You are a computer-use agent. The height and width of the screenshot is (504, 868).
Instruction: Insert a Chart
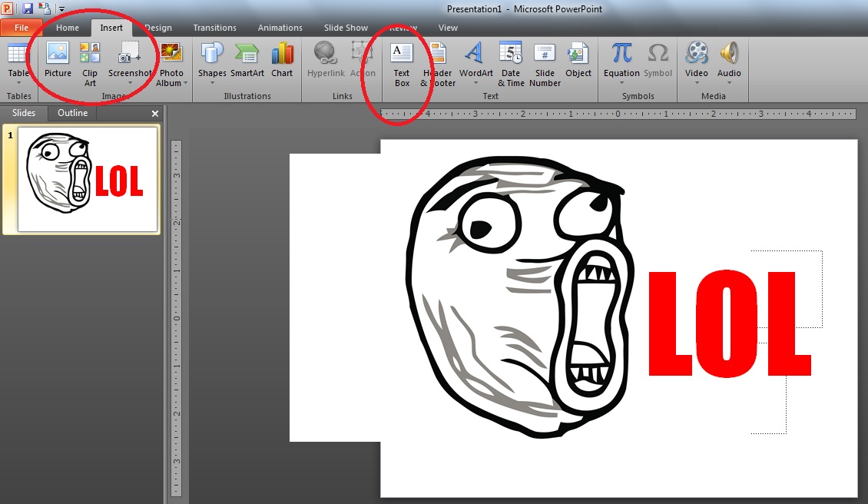click(282, 60)
